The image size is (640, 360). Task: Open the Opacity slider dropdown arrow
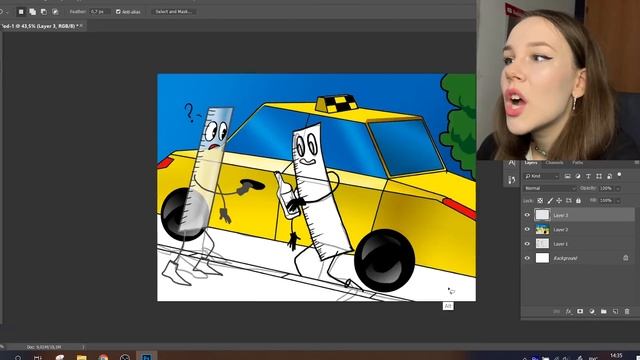[618, 189]
